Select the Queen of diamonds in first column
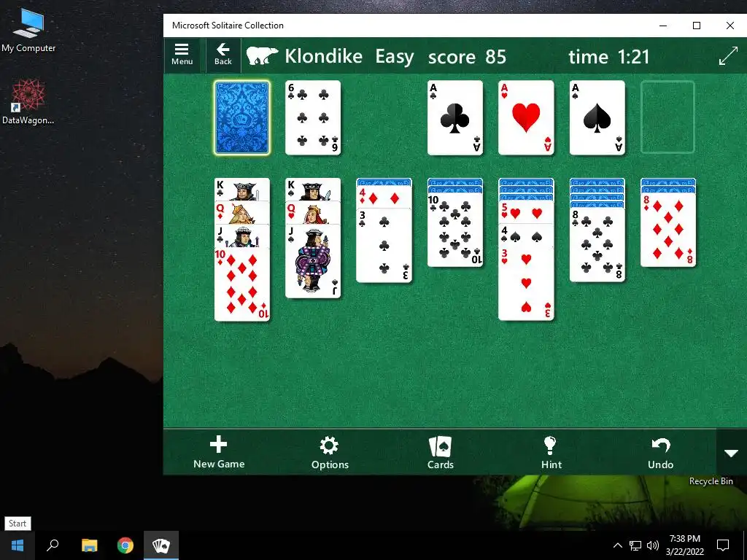 [242, 212]
